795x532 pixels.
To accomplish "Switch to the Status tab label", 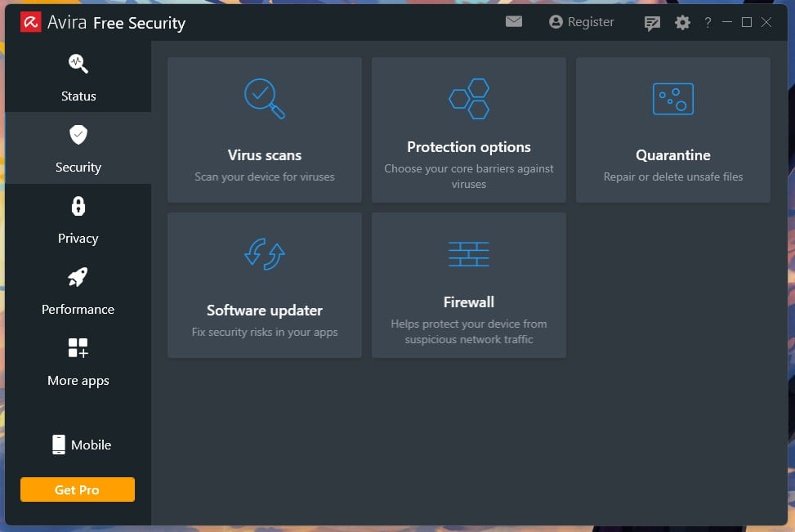I will (78, 96).
